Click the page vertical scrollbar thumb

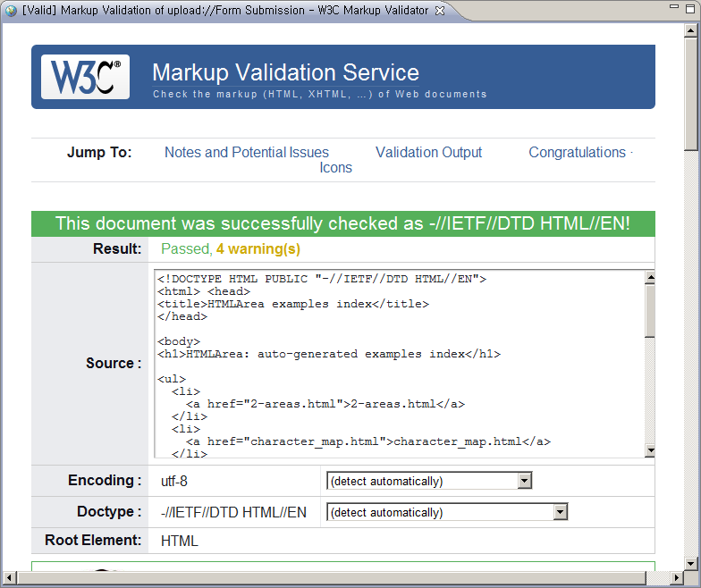tap(691, 89)
